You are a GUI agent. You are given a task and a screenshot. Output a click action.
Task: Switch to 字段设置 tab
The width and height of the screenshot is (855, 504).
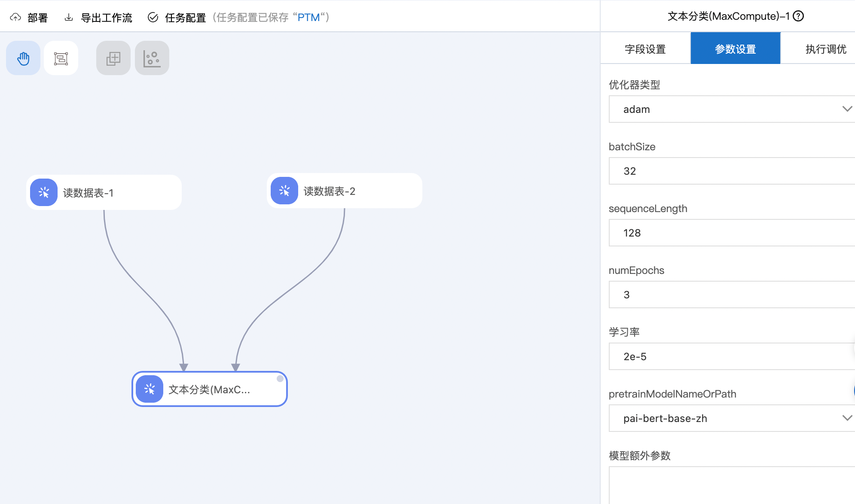coord(645,49)
